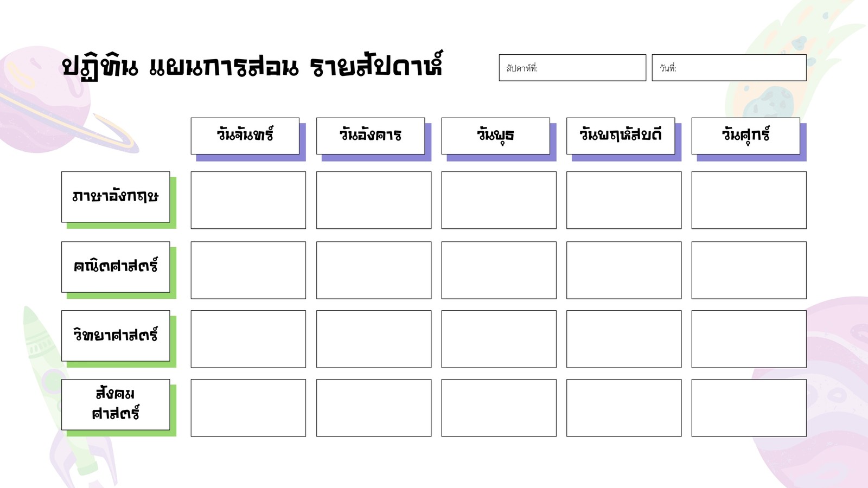Screen dimensions: 868x488
Task: Click คณิตศาสตร์ cell under วันพุธ
Action: [499, 270]
